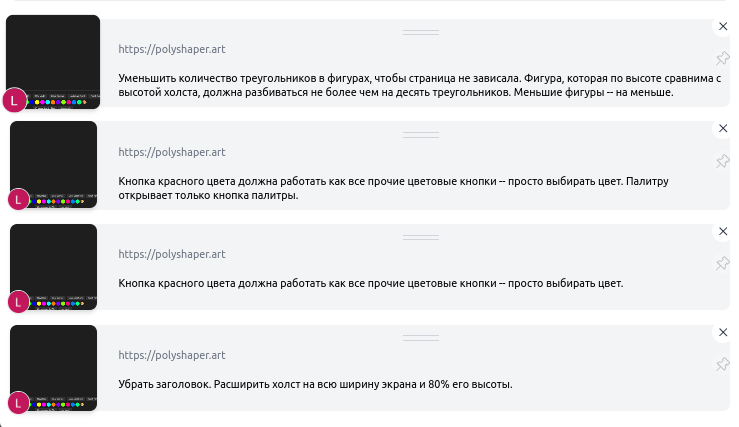
Task: Grab the drag handle of the triangles note
Action: [421, 33]
